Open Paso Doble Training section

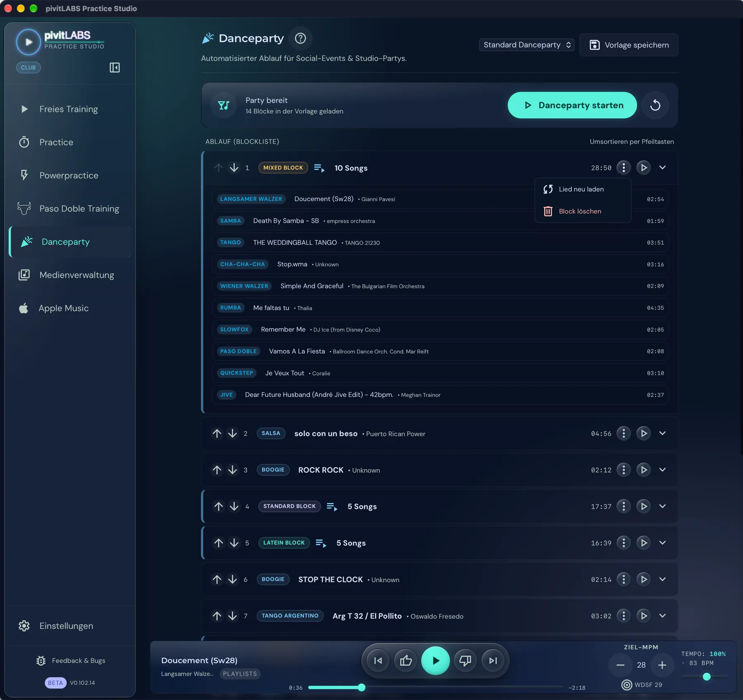pyautogui.click(x=70, y=209)
